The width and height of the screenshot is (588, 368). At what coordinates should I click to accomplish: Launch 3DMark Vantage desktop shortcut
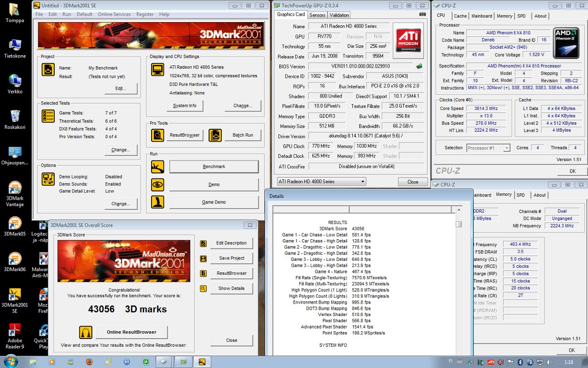click(15, 194)
